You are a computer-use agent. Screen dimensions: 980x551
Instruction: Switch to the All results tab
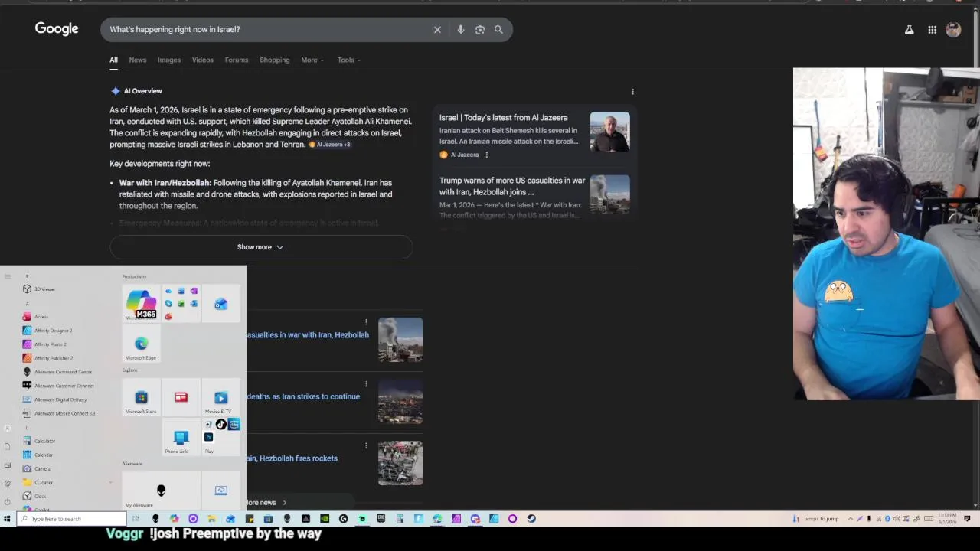coord(113,60)
